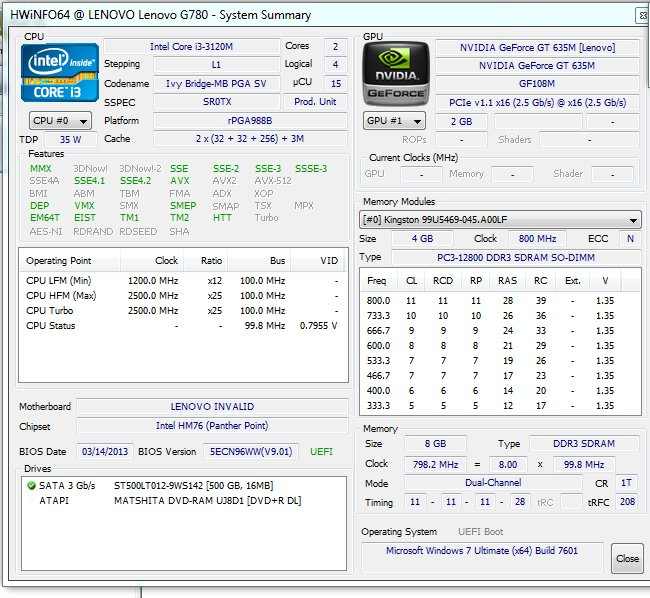
Task: Click the 798.2 MHz memory clock value
Action: click(x=435, y=465)
